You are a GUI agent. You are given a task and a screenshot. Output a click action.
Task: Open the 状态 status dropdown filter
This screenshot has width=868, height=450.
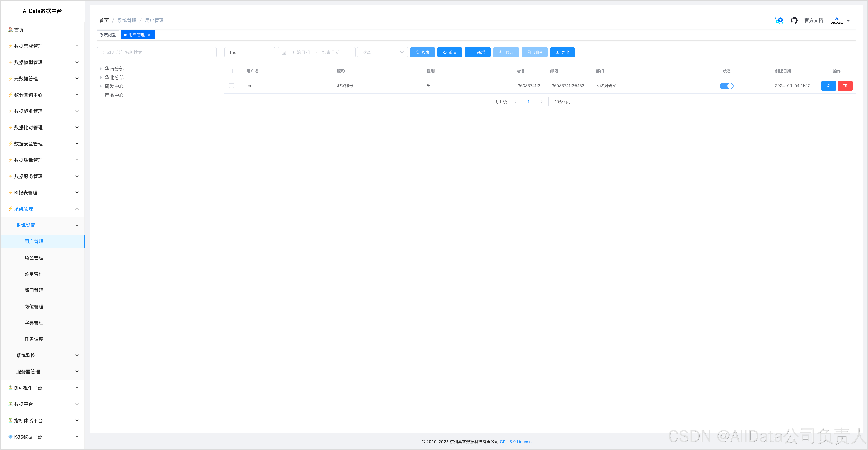(382, 53)
